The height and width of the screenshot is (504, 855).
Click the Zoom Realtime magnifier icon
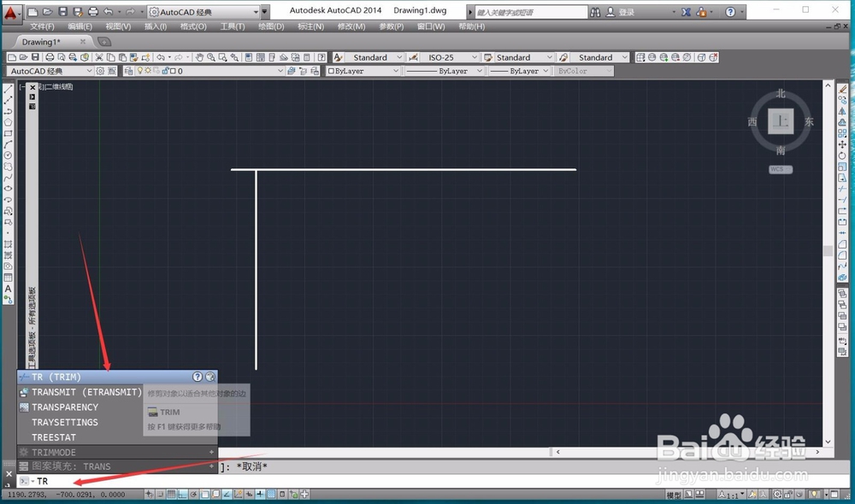(x=210, y=57)
